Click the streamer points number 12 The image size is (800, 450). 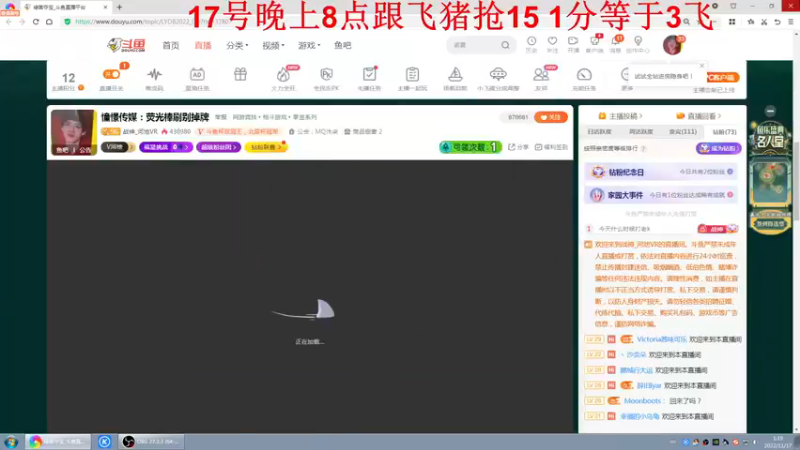68,78
